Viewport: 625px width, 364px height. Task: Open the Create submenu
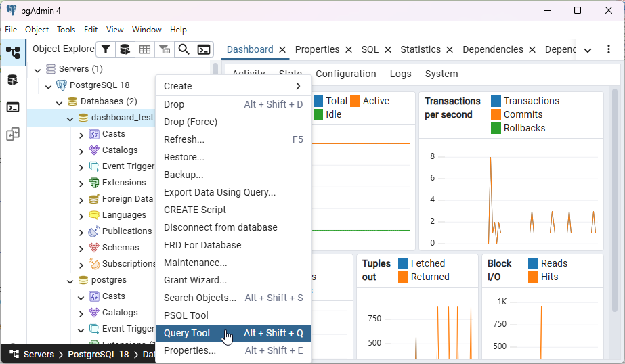pyautogui.click(x=233, y=86)
